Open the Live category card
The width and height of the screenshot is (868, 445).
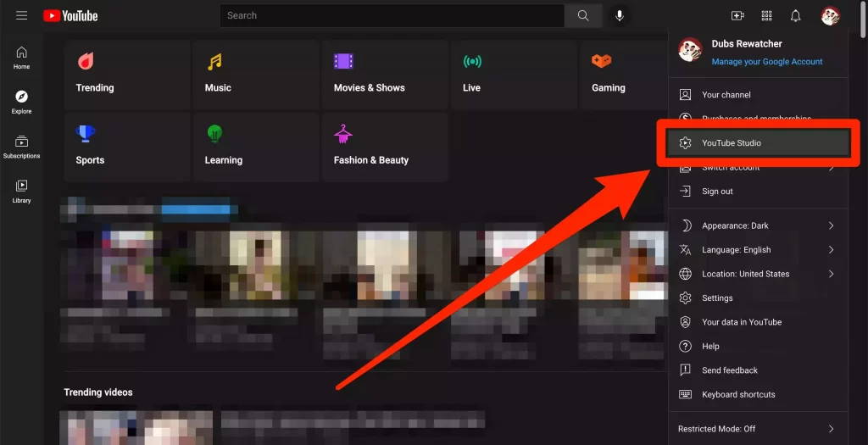[x=514, y=75]
